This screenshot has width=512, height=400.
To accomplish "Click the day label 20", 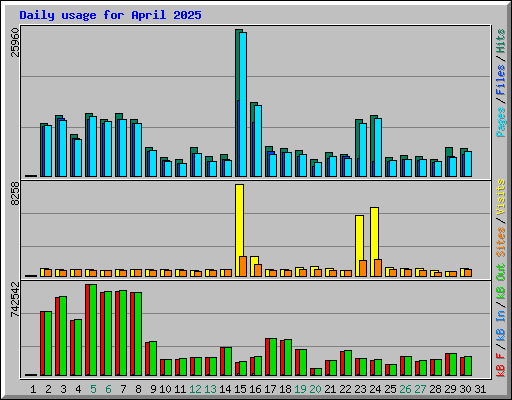I will click(315, 389).
